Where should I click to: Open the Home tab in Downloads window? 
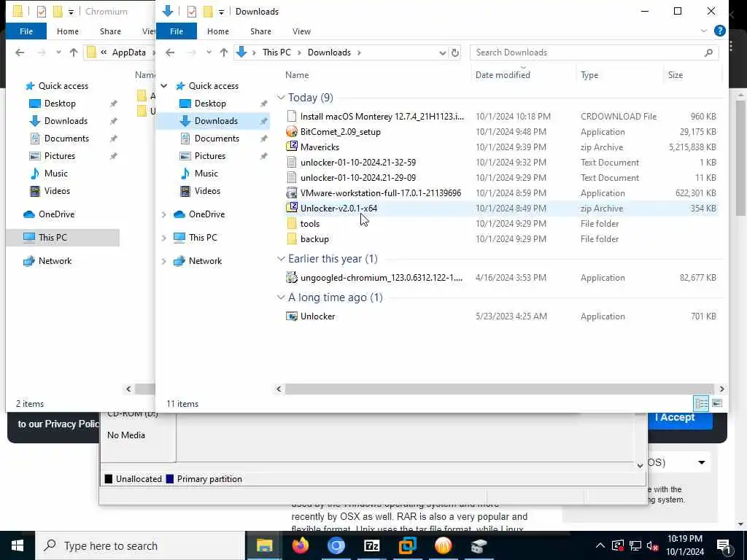(x=217, y=31)
